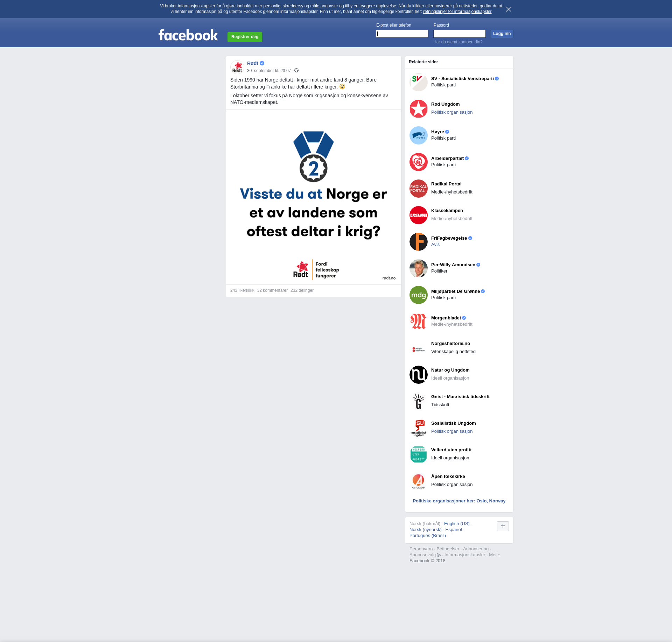Open Har du glemt kontoen din link
Screen dimensions: 672x642
[x=458, y=42]
